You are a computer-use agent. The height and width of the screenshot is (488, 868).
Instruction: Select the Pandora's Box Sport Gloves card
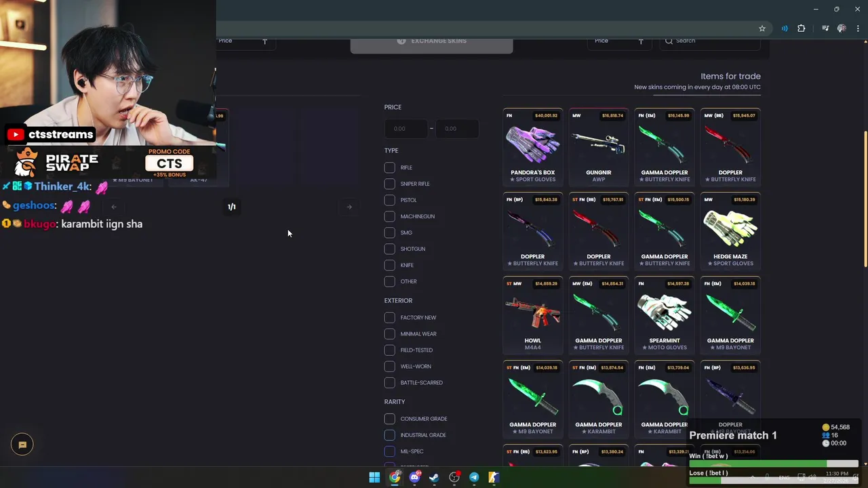coord(532,147)
